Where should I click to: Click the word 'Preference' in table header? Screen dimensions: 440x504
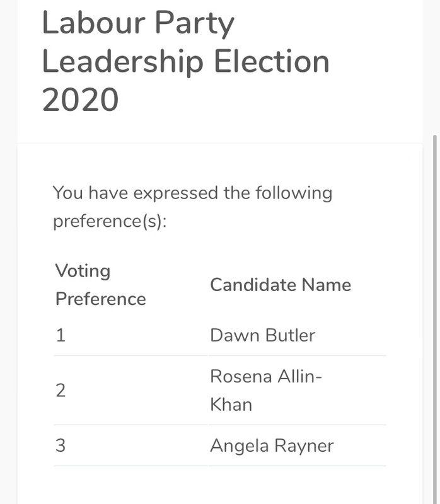pos(100,299)
